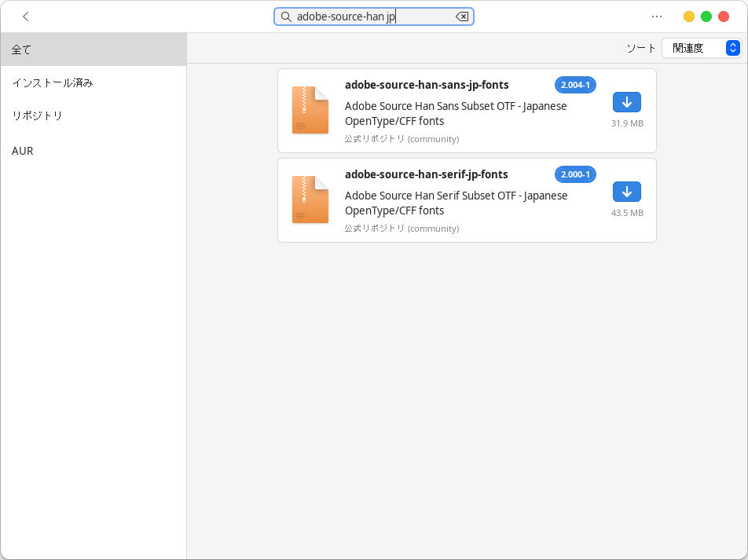
Task: Download adobe-source-han-serif-jp-fonts package
Action: (626, 192)
